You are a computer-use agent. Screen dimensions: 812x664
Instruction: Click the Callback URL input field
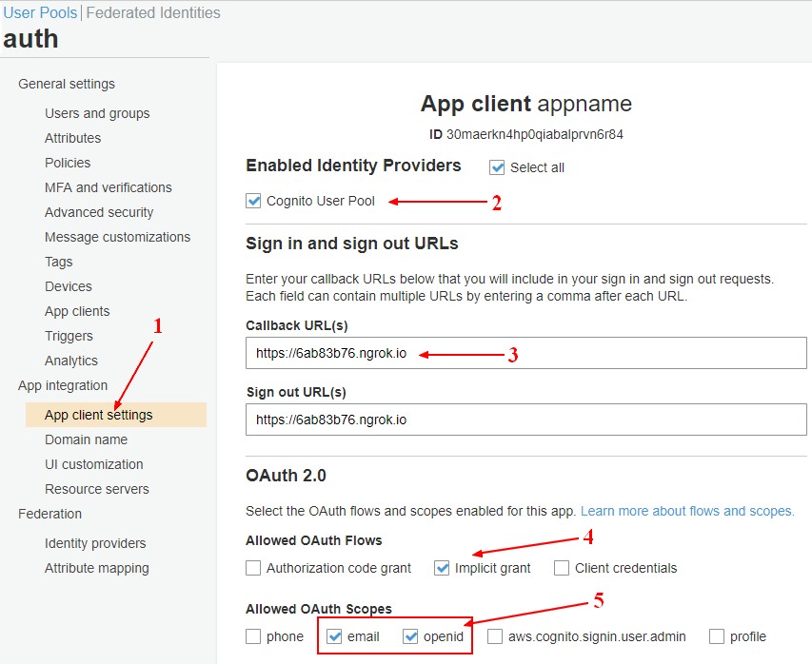click(x=524, y=352)
